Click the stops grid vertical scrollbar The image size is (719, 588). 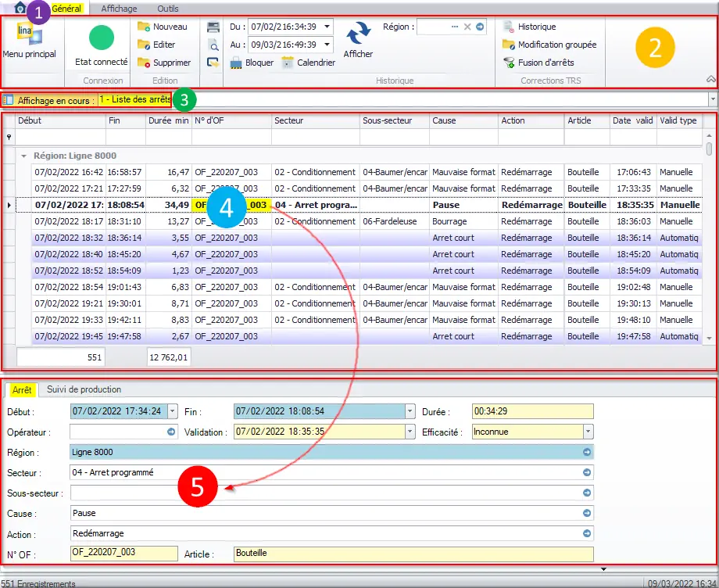710,235
